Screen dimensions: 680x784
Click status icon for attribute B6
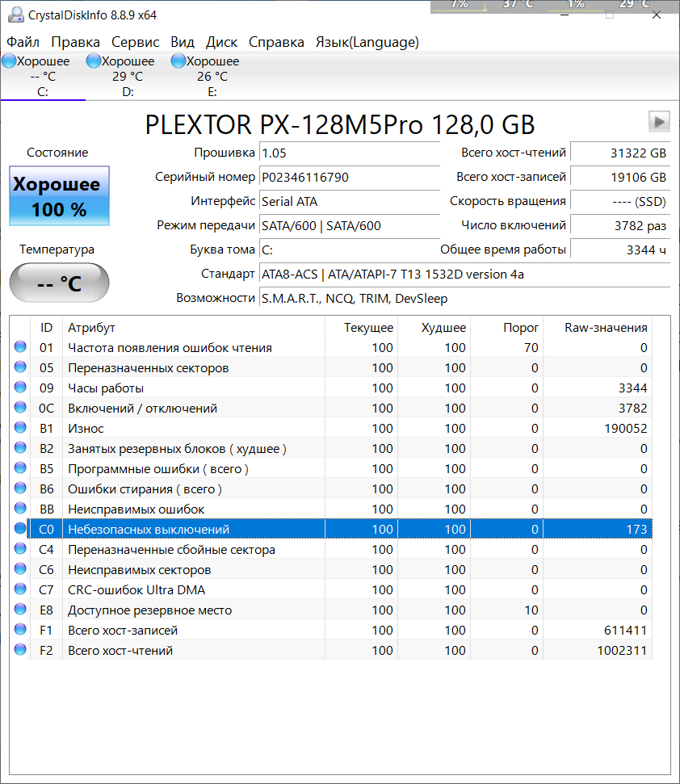point(20,488)
